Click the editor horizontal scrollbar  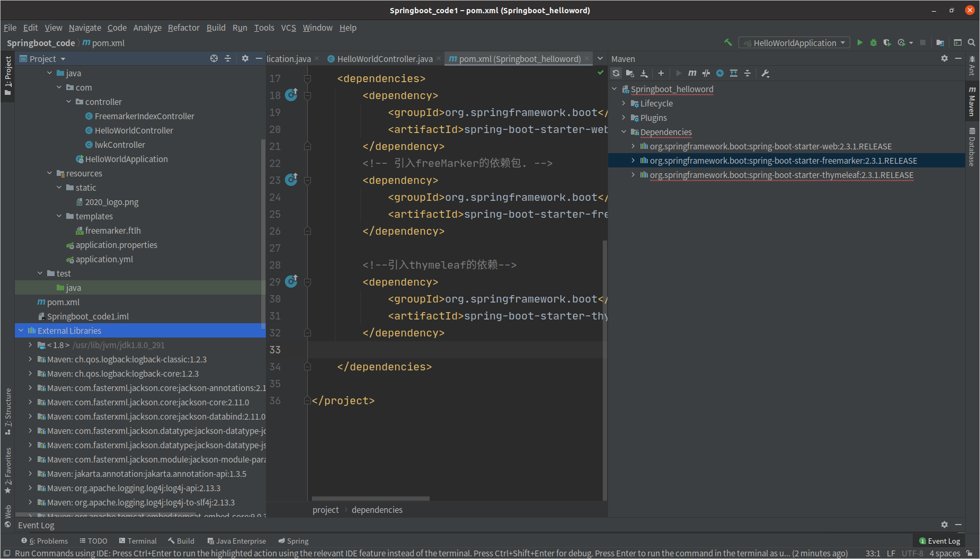[x=371, y=499]
